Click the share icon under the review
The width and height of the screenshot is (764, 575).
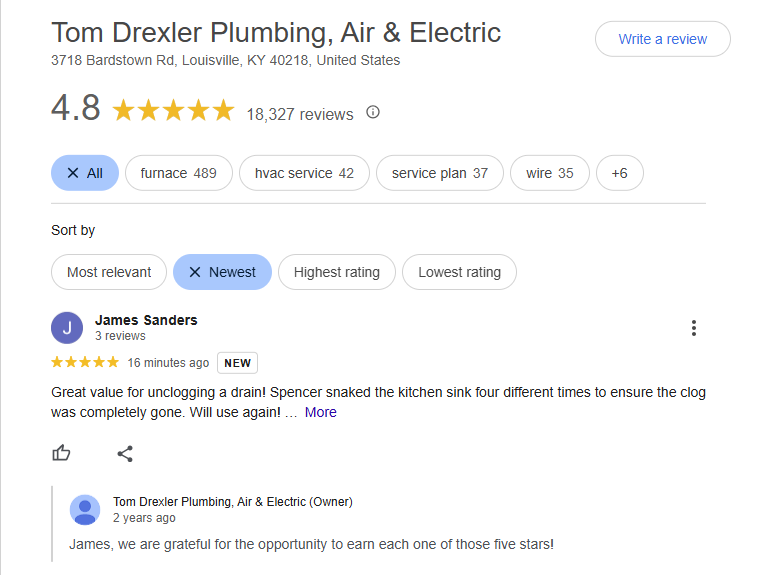[125, 453]
